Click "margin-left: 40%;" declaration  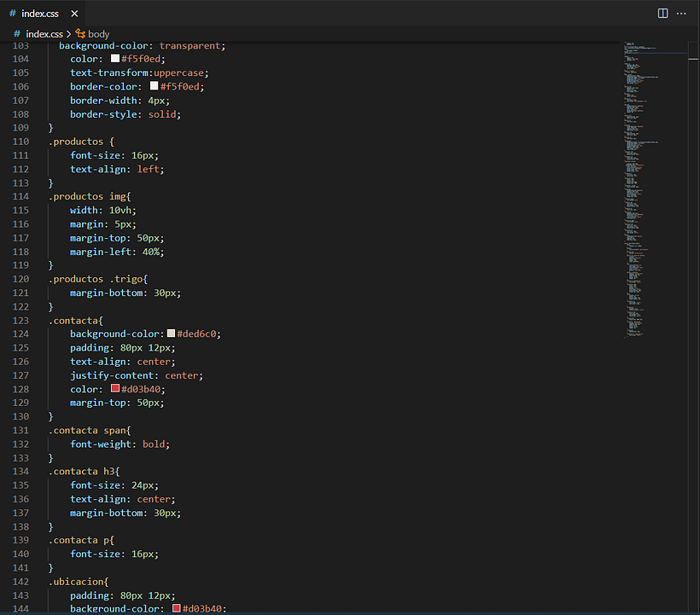pyautogui.click(x=117, y=252)
